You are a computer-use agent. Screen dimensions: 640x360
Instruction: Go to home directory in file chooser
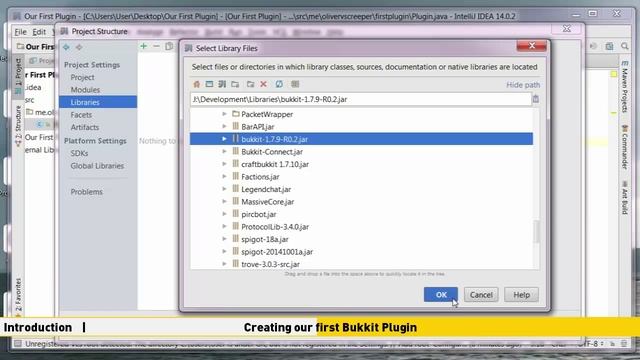tap(197, 84)
